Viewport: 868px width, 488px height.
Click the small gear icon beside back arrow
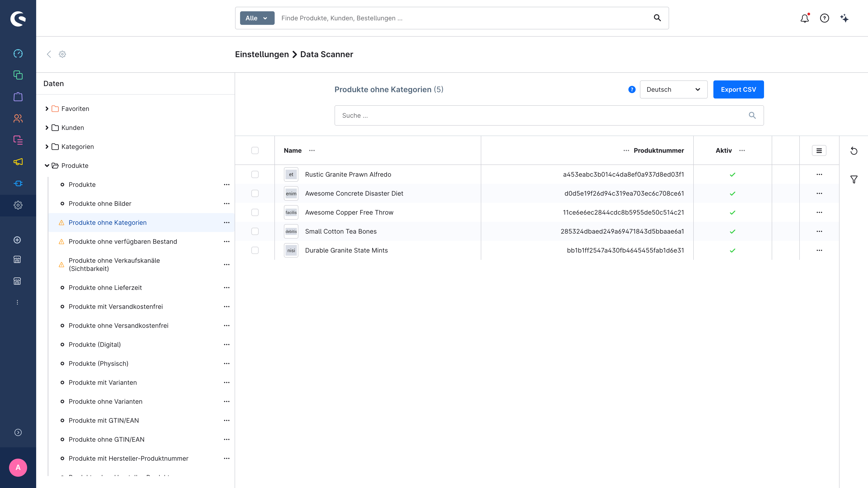pos(62,54)
